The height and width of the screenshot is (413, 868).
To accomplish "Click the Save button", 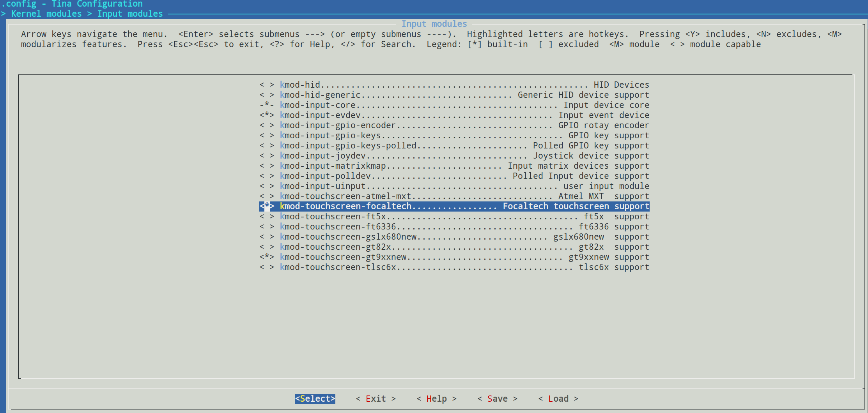I will [498, 399].
